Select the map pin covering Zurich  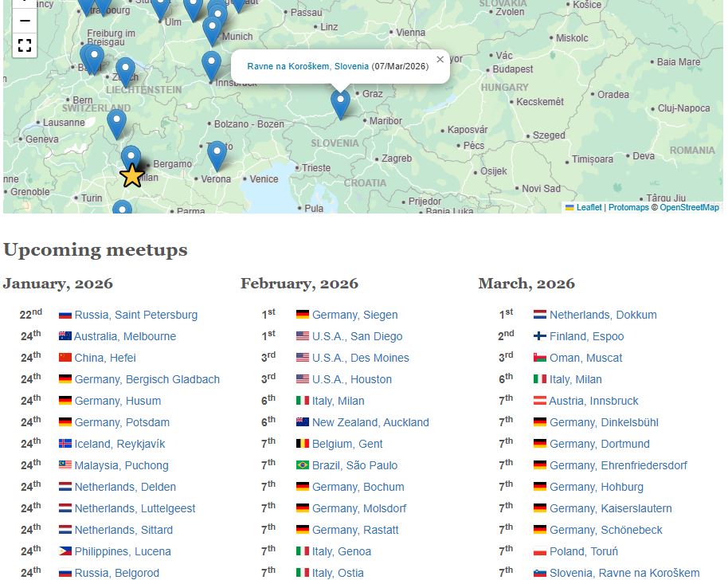point(125,72)
